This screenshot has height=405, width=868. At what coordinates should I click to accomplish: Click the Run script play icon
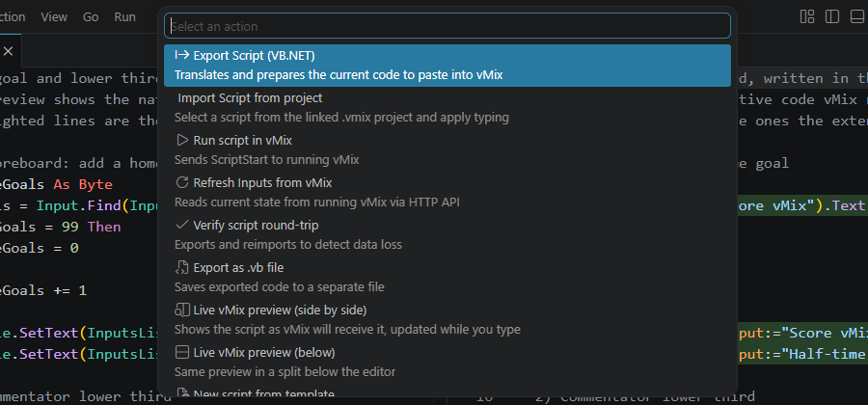182,140
